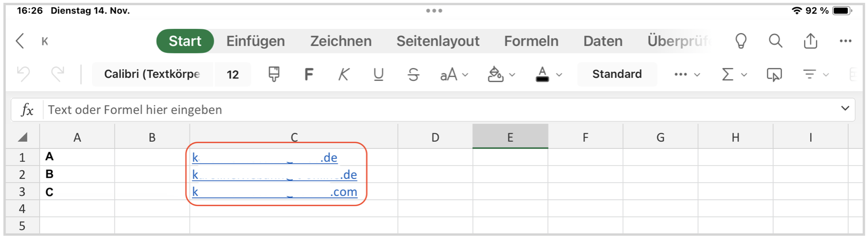
Task: Open the search magnifier
Action: 775,41
